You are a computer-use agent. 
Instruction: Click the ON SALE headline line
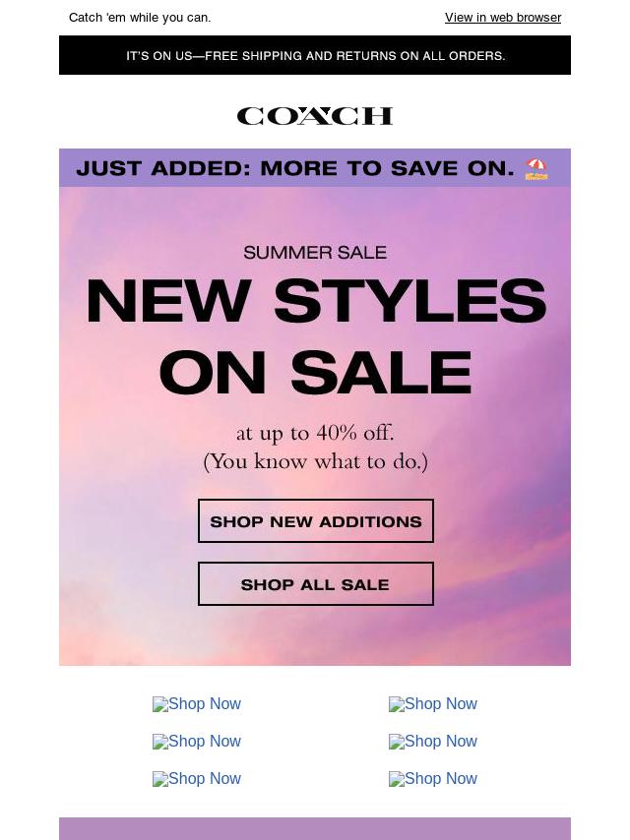tap(315, 372)
